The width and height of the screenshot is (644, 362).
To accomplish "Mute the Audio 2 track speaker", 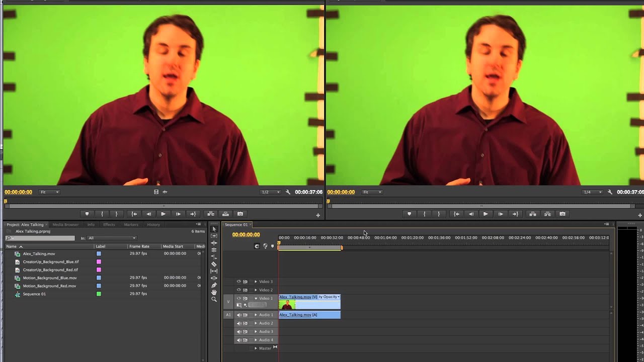I will 239,323.
